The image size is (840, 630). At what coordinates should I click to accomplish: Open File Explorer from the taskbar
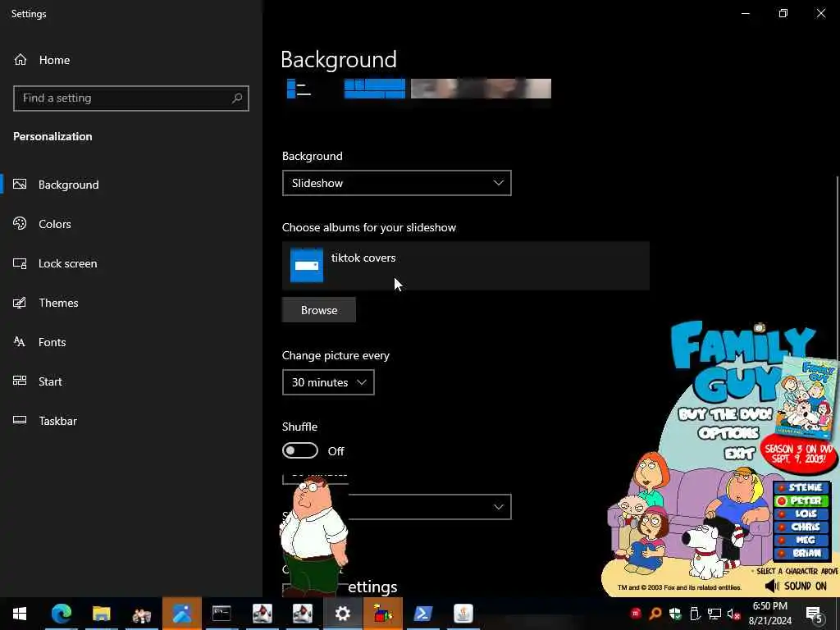pyautogui.click(x=101, y=614)
